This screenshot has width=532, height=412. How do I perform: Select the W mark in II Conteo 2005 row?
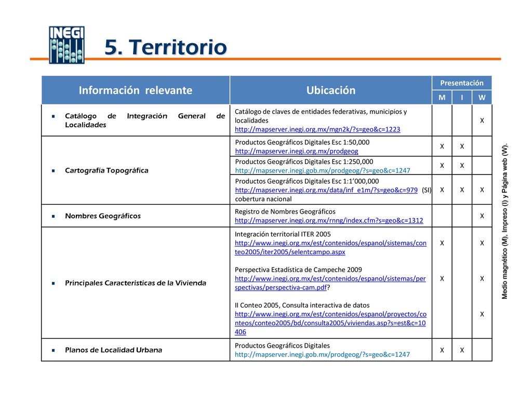click(x=482, y=314)
